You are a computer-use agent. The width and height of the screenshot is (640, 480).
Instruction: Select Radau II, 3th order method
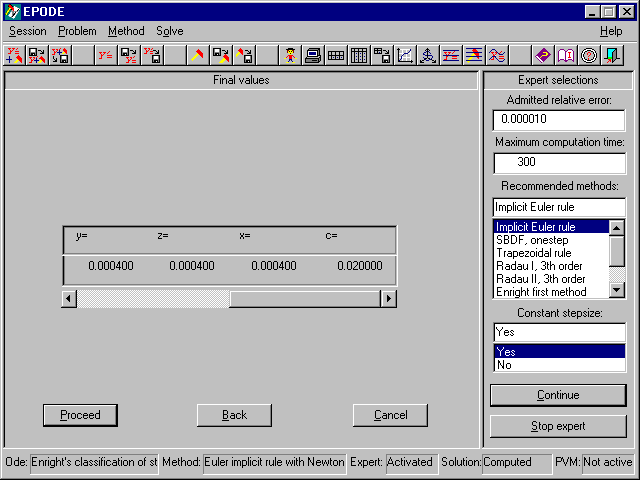(552, 279)
